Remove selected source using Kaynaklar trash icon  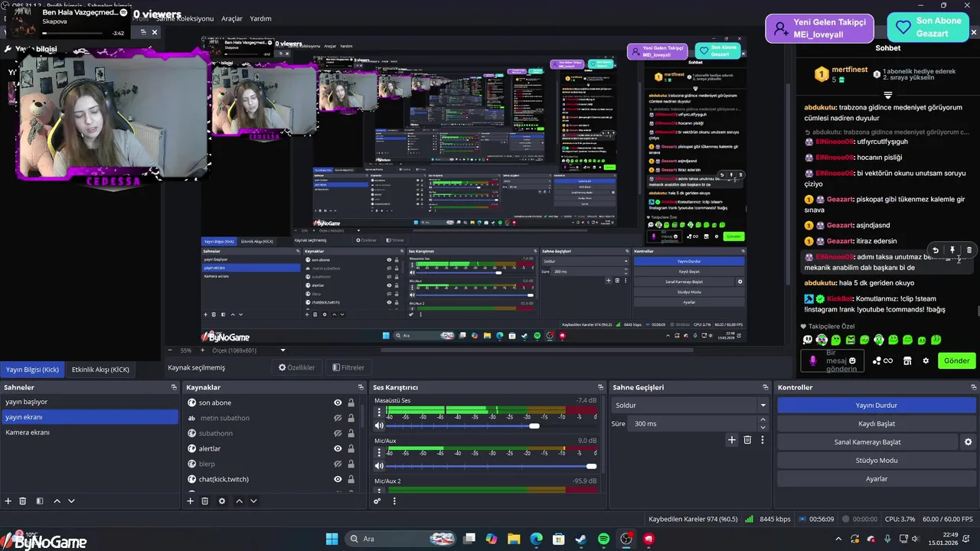[x=205, y=501]
